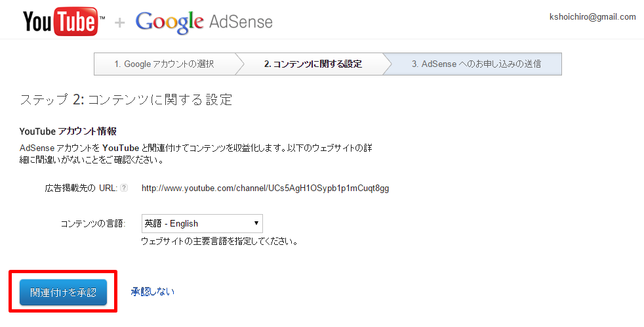Click the Google logo in the header
The width and height of the screenshot is (644, 327).
pyautogui.click(x=169, y=22)
